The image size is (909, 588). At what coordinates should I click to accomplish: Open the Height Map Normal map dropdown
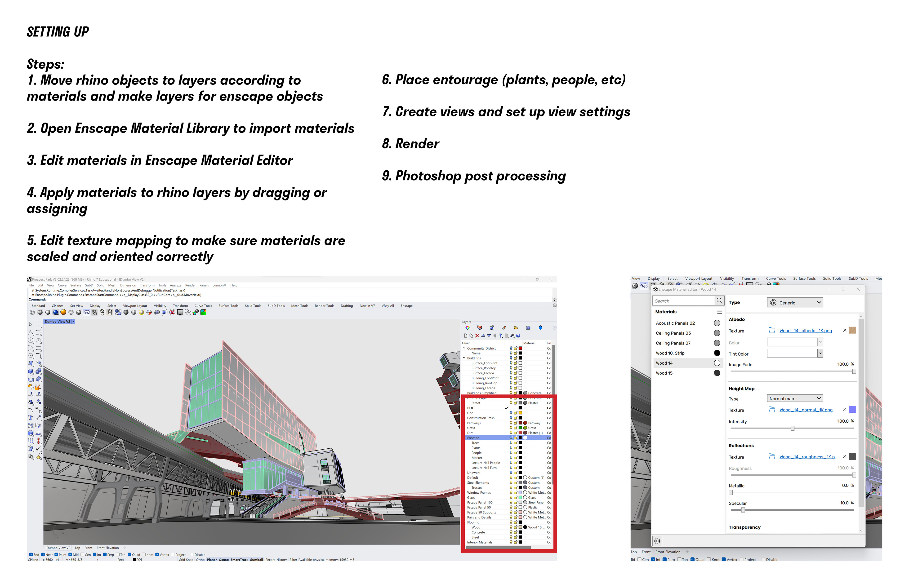(795, 398)
